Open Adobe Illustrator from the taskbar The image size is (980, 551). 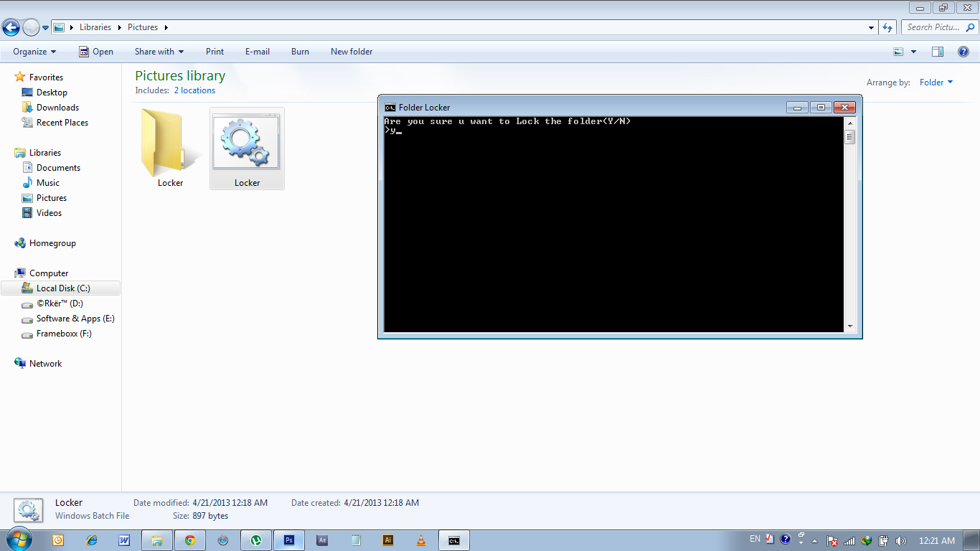[388, 540]
